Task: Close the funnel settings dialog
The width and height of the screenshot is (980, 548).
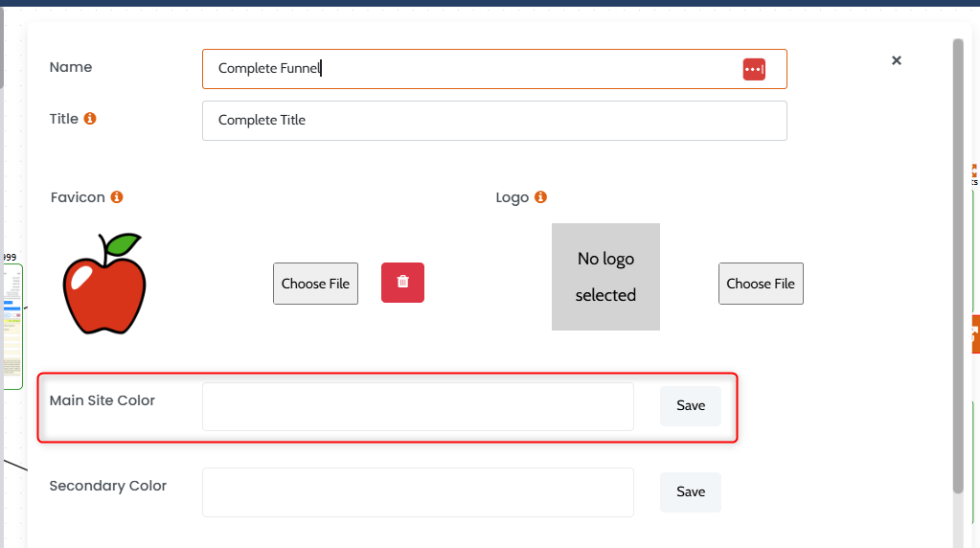Action: coord(897,60)
